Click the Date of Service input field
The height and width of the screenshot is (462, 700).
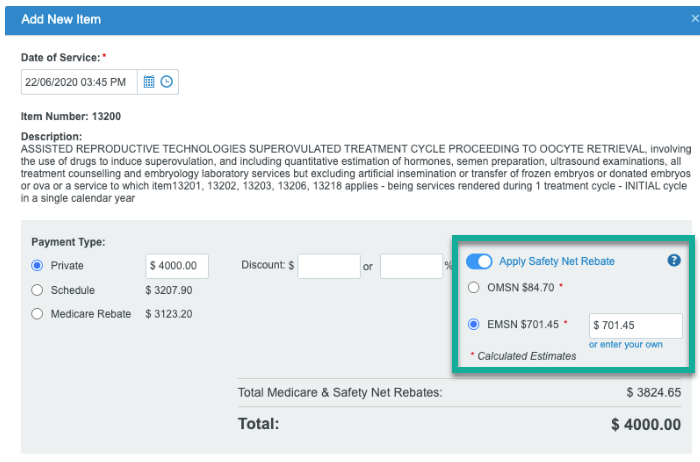[79, 82]
